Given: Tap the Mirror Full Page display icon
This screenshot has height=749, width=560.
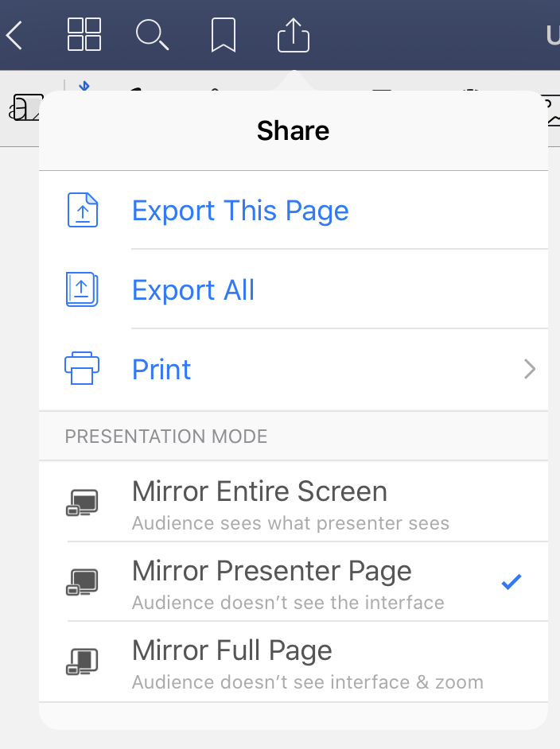Looking at the screenshot, I should point(83,661).
